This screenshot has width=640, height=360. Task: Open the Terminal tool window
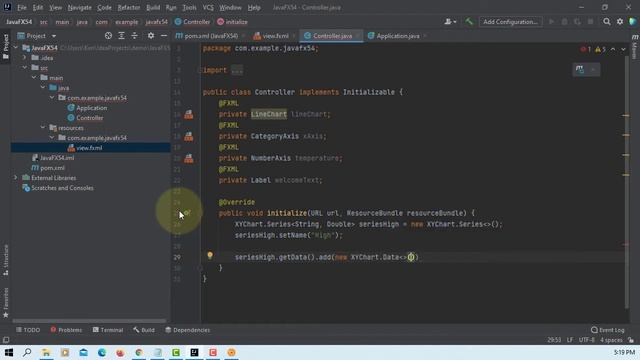108,330
